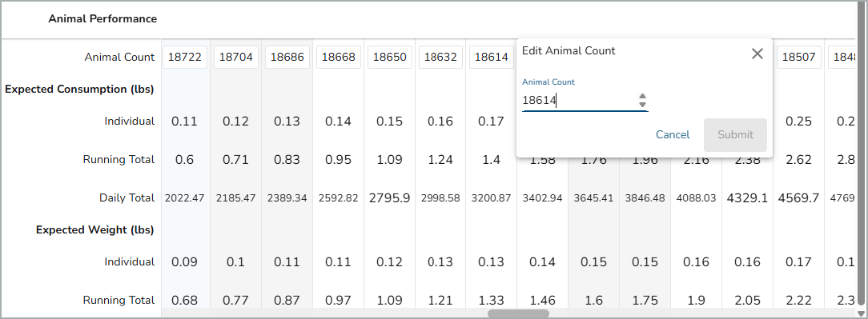Open animal count cell 18686
The height and width of the screenshot is (319, 868).
point(287,57)
